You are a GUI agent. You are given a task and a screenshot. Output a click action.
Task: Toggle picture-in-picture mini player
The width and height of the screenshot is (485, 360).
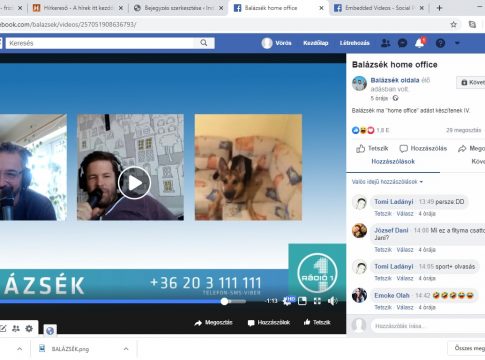click(x=302, y=301)
